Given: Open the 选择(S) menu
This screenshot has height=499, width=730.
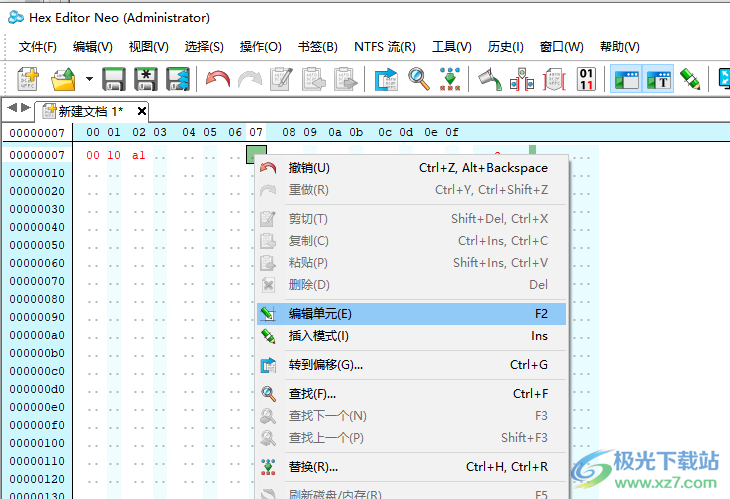Looking at the screenshot, I should [204, 47].
